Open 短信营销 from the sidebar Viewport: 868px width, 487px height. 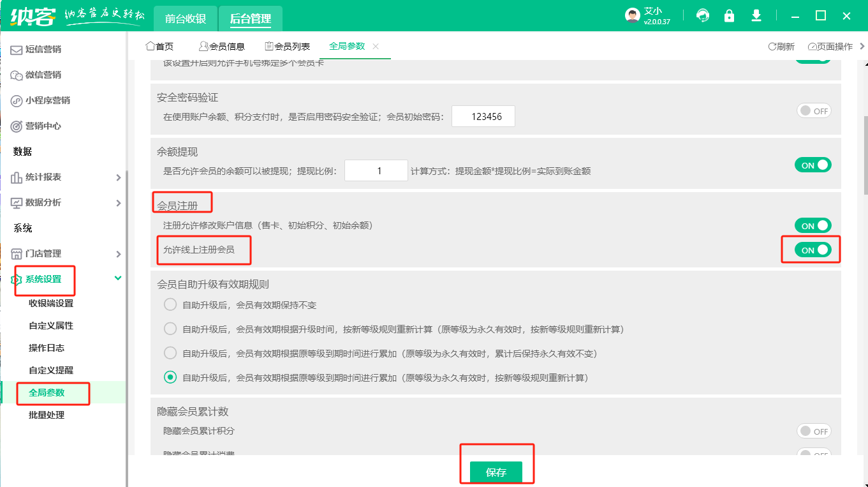43,49
